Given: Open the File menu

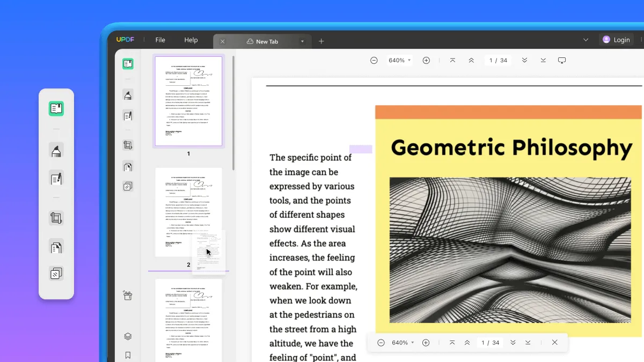Looking at the screenshot, I should tap(160, 40).
